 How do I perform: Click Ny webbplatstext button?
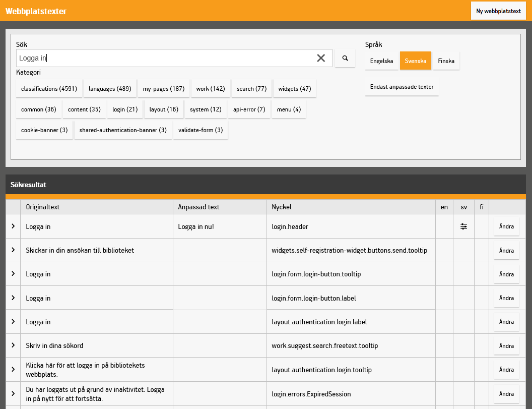(x=498, y=11)
